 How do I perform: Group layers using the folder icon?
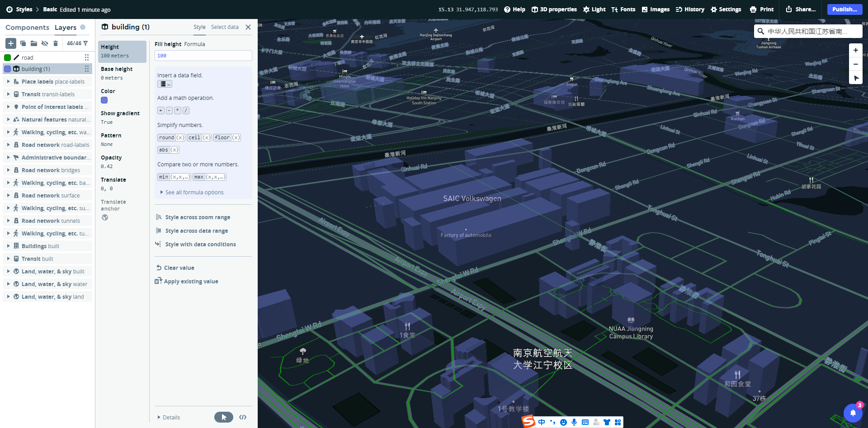[34, 43]
